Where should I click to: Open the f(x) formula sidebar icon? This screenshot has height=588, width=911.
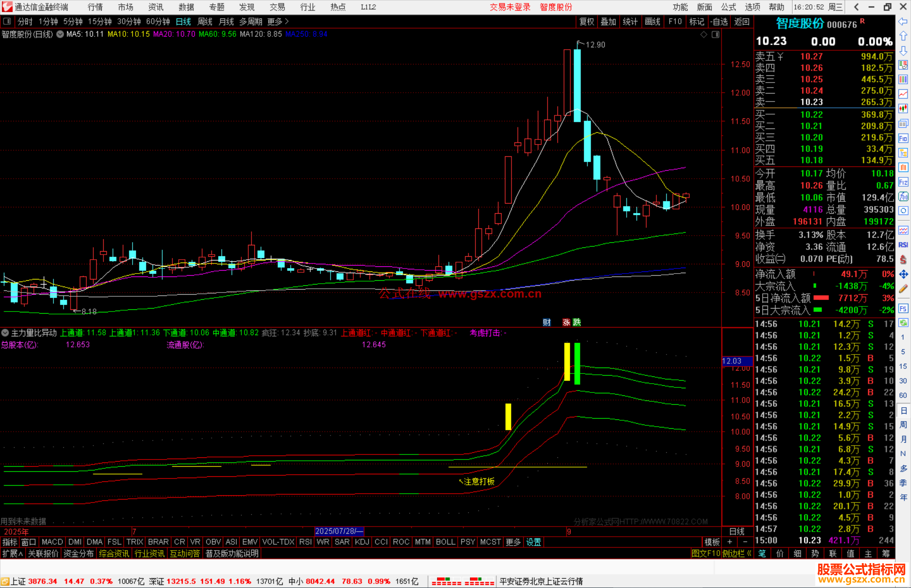903,196
